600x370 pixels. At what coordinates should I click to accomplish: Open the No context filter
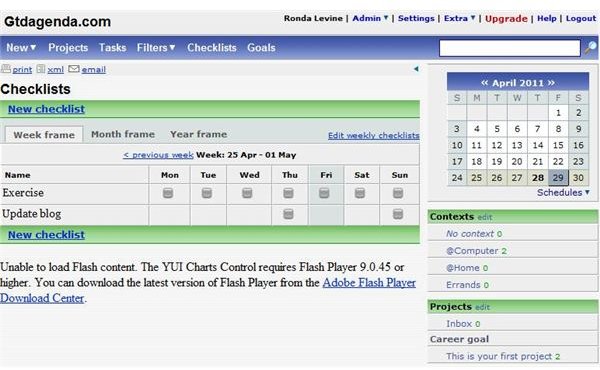coord(470,234)
